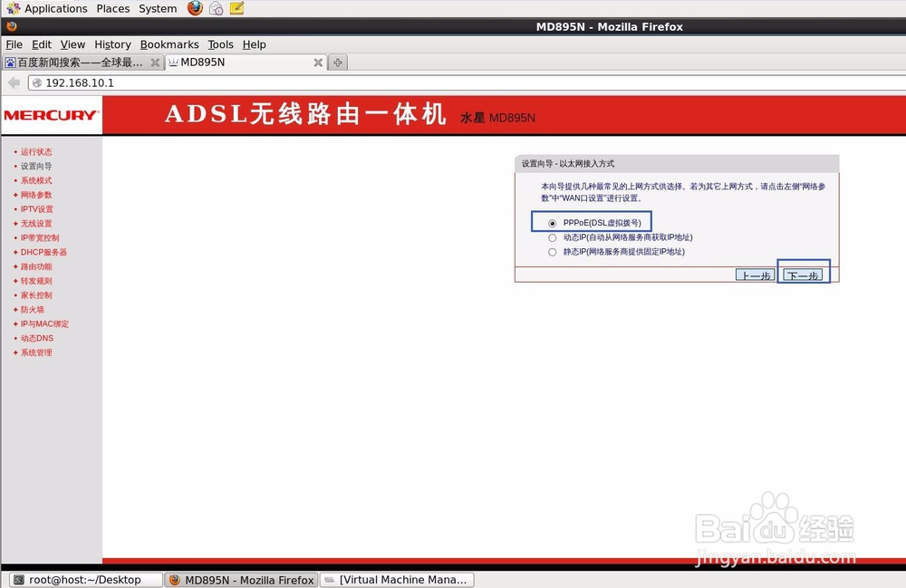Switch to the Baidu news search tab
The image size is (906, 588).
[82, 63]
